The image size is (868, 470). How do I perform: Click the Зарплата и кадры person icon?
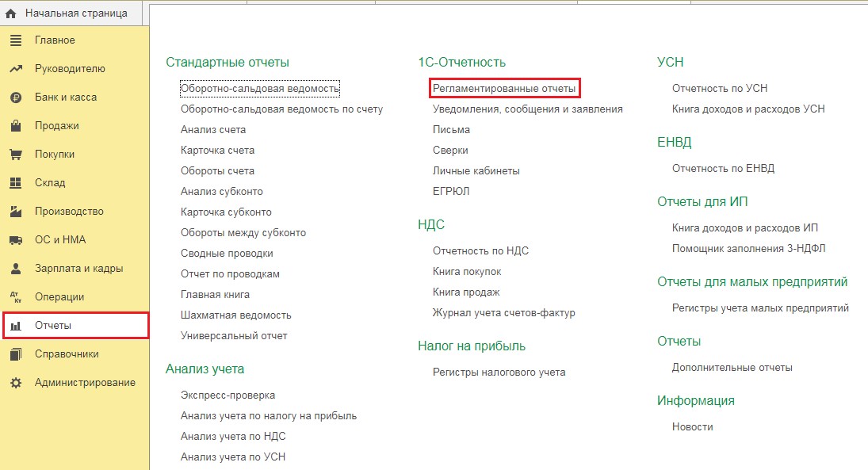(16, 269)
